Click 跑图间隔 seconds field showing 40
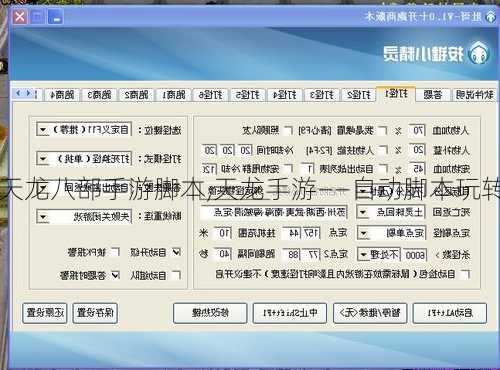 [x=223, y=255]
